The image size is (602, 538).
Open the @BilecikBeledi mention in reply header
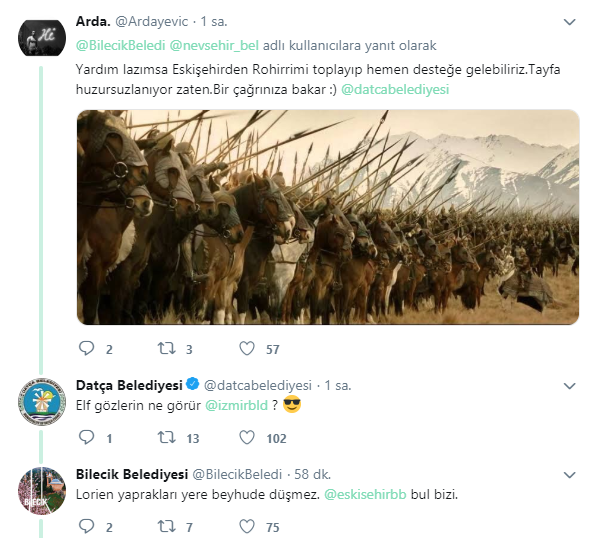121,45
